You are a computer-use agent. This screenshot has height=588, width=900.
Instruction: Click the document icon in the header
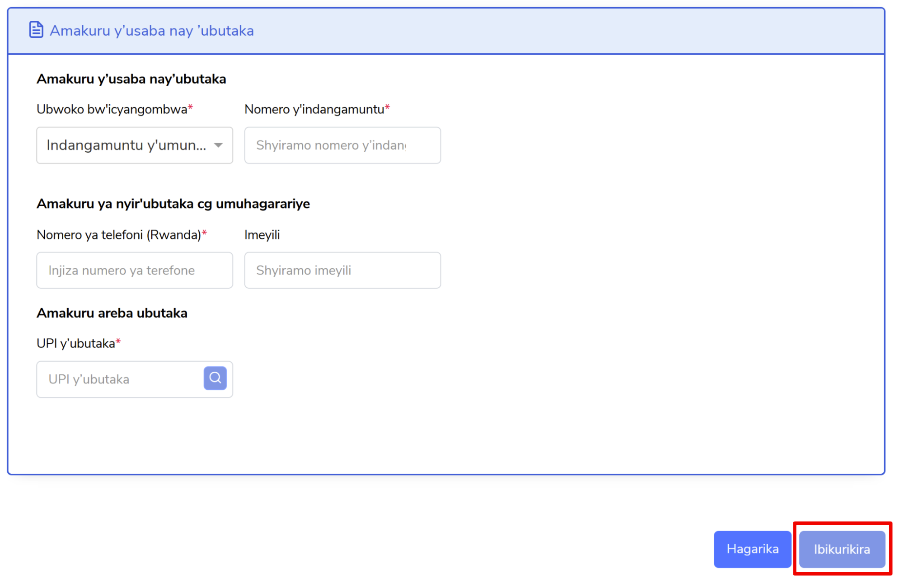click(36, 30)
